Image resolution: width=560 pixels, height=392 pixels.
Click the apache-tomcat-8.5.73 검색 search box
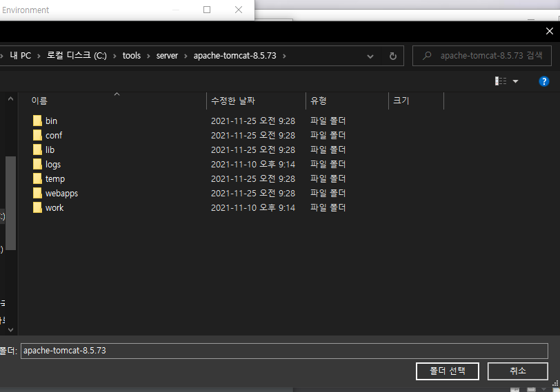(482, 56)
